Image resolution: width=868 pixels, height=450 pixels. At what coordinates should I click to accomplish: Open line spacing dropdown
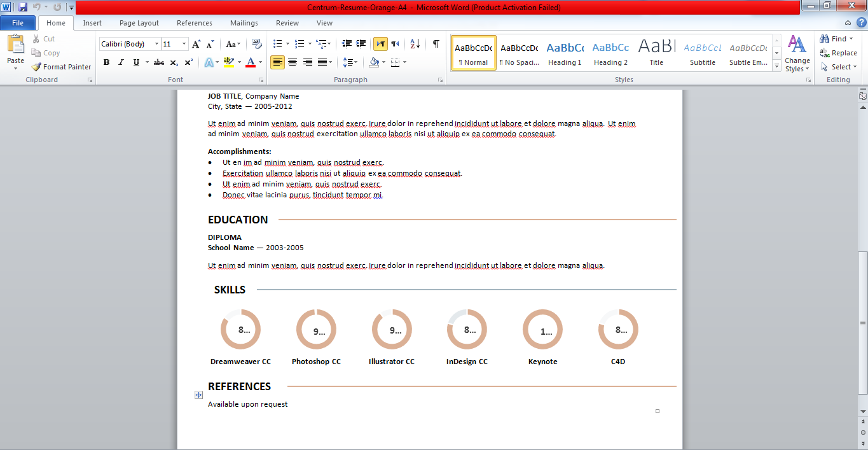pyautogui.click(x=350, y=62)
